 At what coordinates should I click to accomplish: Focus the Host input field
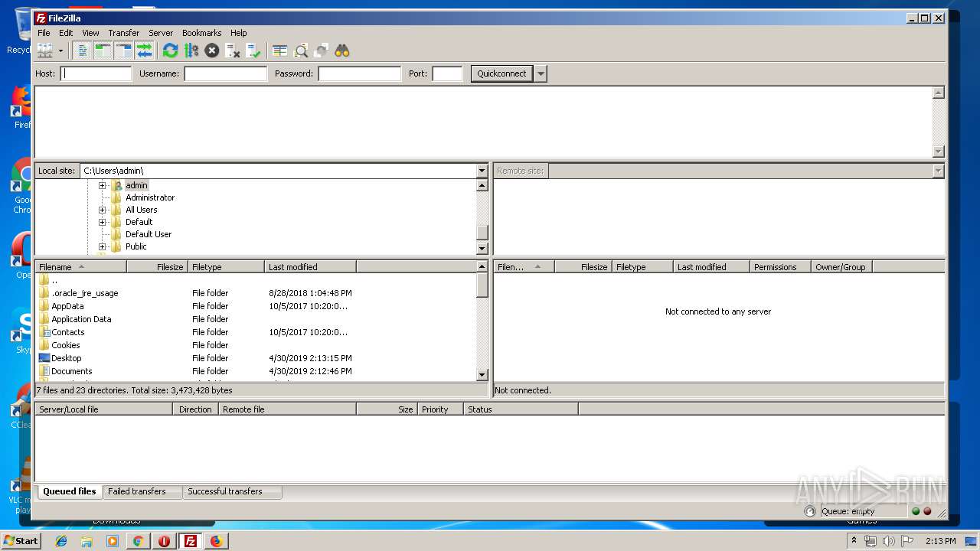[96, 73]
